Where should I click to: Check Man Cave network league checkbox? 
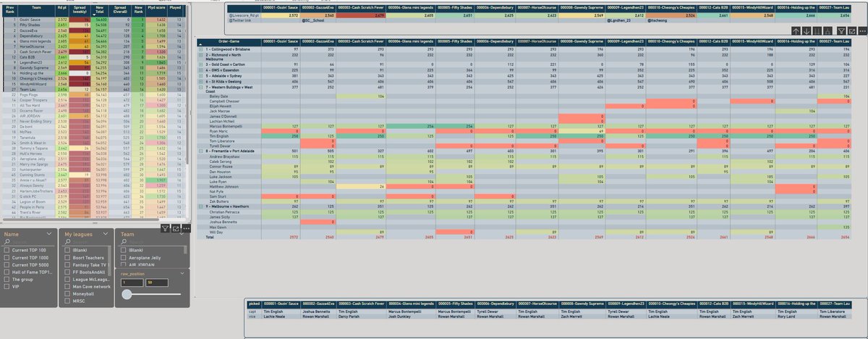[67, 286]
